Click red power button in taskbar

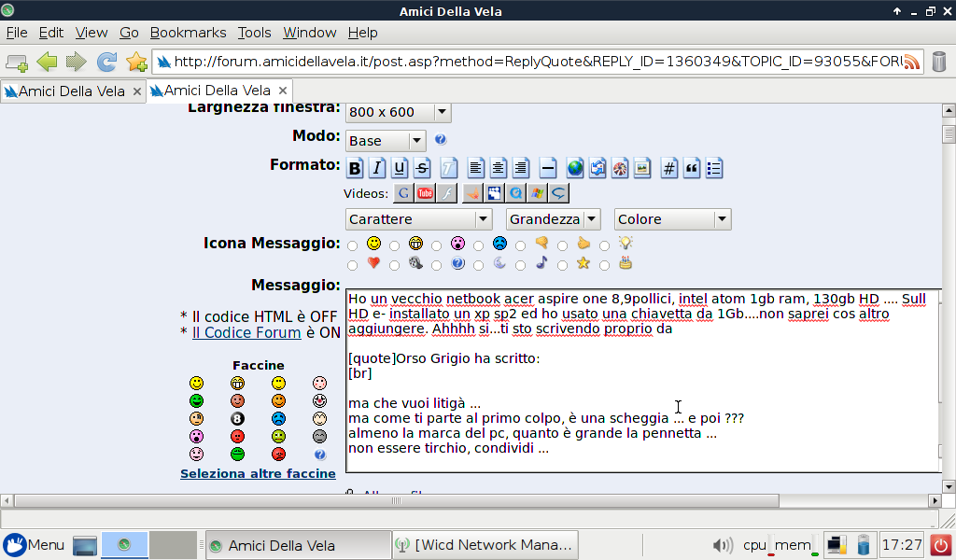pos(941,545)
